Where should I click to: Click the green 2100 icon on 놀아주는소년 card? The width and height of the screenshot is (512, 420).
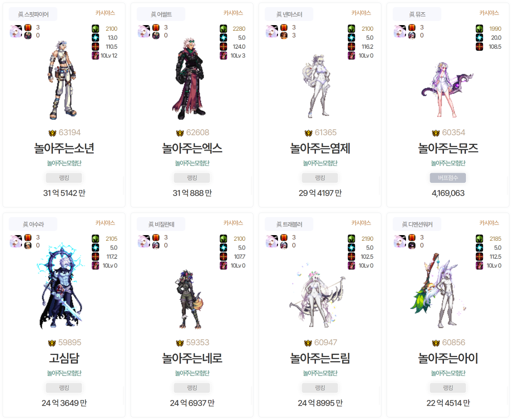[95, 29]
